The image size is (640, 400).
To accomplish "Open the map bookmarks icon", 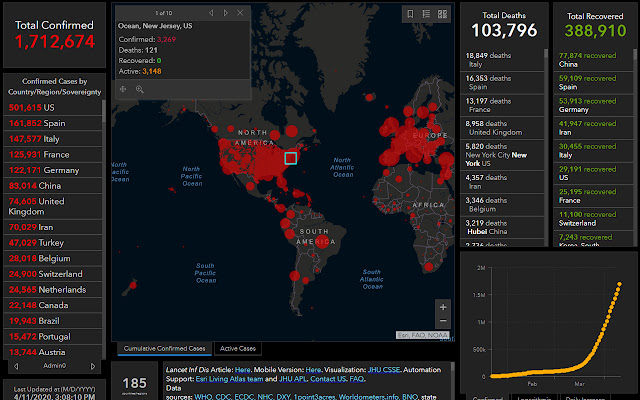I will pos(411,14).
